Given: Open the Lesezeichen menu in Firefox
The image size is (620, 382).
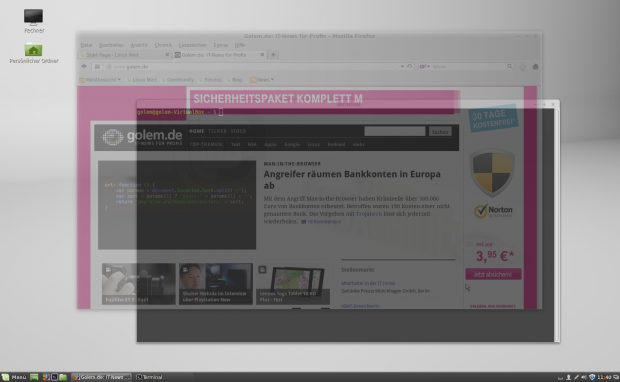Looking at the screenshot, I should pyautogui.click(x=193, y=45).
